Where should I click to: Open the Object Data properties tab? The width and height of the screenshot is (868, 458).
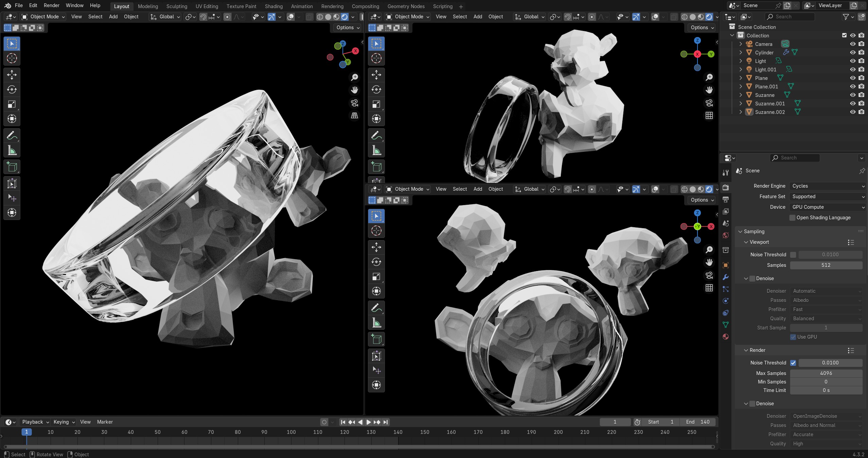(x=726, y=325)
